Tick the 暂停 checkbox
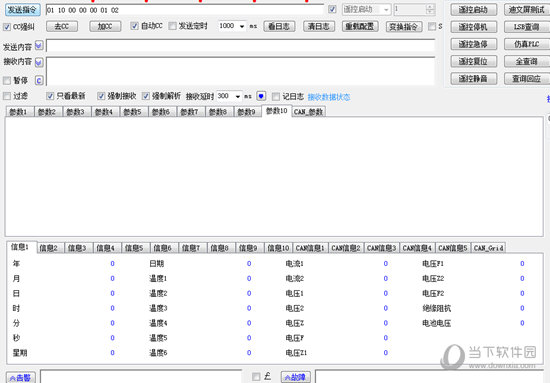Screen dimensions: 550x383 pyautogui.click(x=7, y=81)
